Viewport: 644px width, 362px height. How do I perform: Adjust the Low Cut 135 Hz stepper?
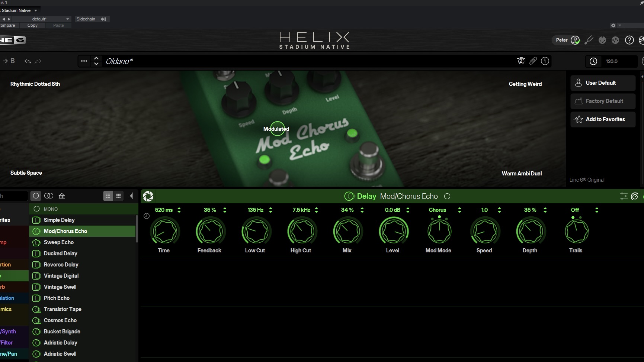point(270,210)
